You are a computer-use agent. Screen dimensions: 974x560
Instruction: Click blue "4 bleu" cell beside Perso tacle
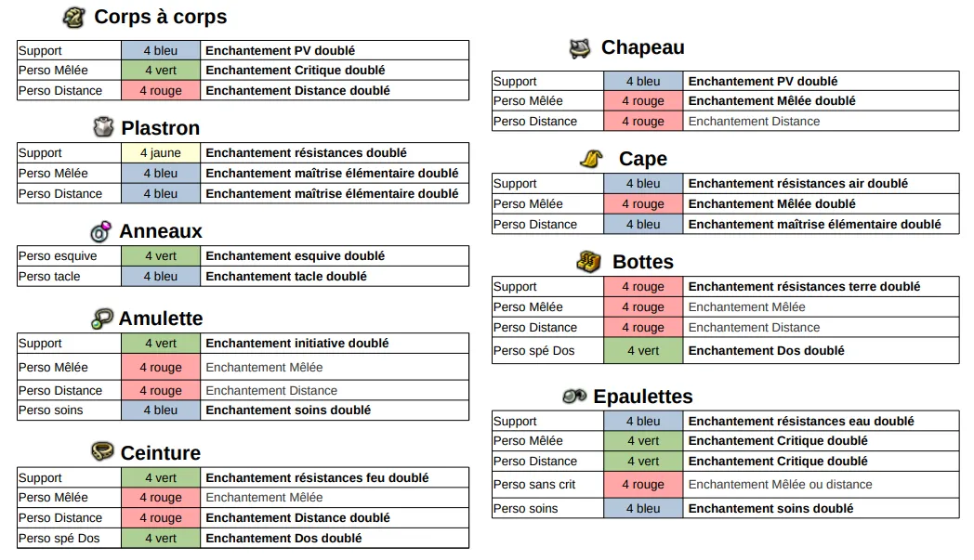coord(160,277)
